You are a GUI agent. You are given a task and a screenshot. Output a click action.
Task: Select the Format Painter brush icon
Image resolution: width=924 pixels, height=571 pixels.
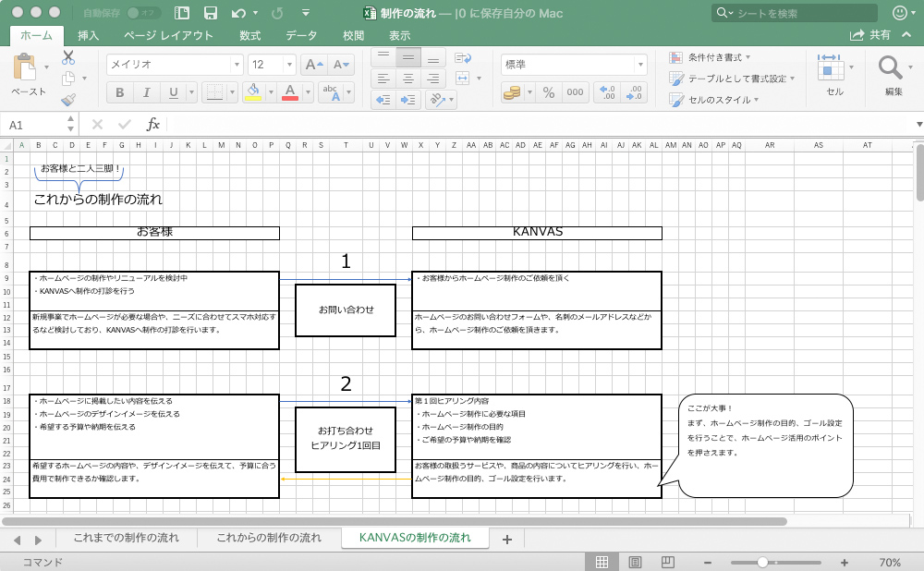[68, 100]
